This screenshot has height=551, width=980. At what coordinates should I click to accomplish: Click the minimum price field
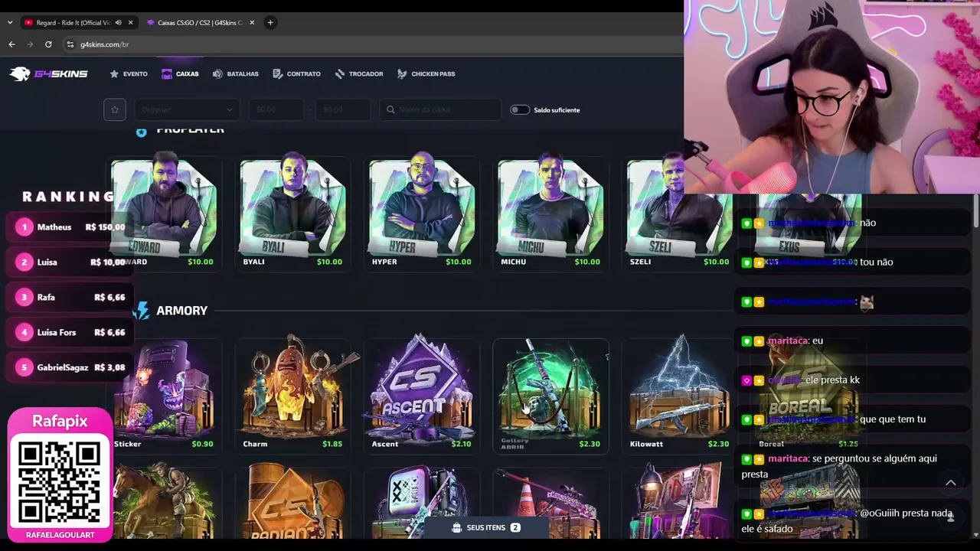tap(276, 109)
